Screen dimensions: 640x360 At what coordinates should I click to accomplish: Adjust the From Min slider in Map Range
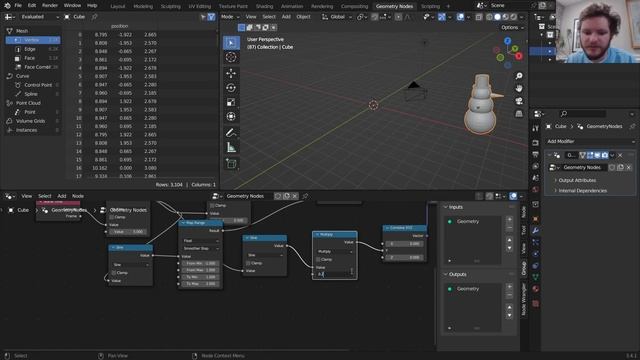tap(200, 263)
